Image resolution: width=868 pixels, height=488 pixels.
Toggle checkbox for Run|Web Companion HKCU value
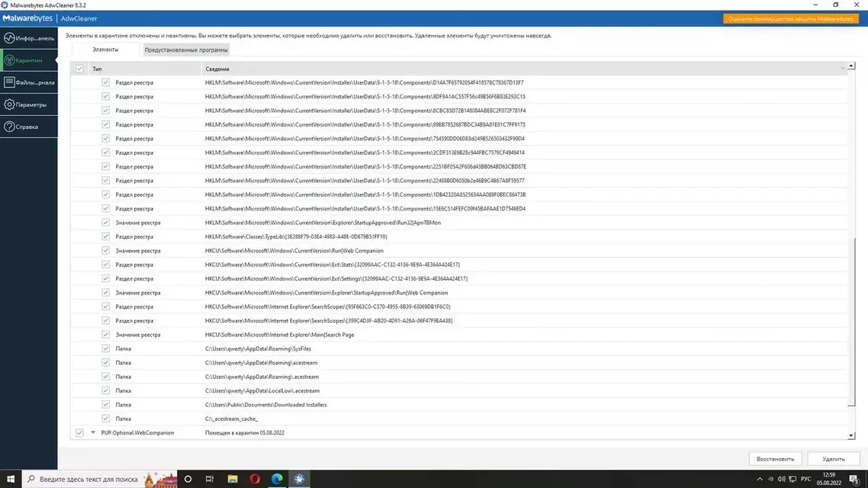106,251
